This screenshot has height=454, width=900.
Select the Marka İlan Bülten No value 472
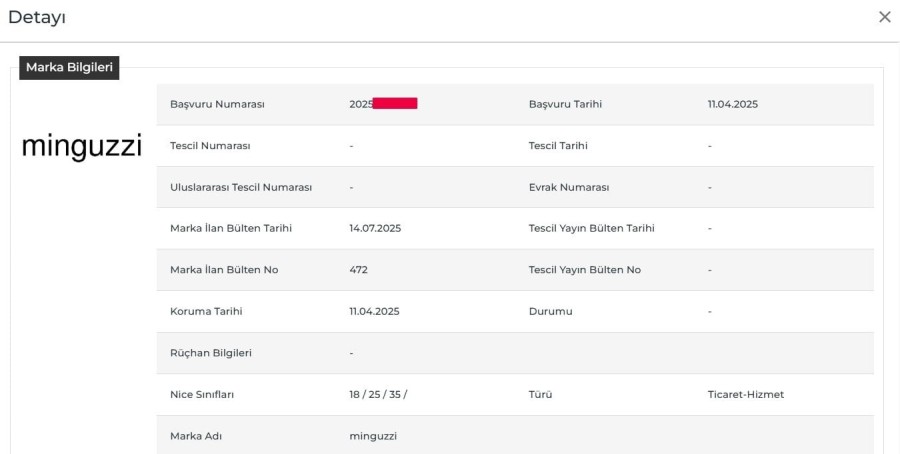tap(359, 270)
